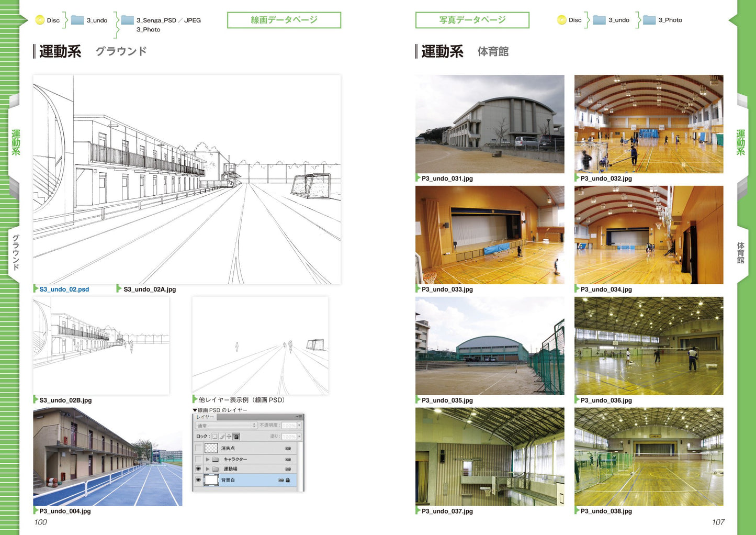756x535 pixels.
Task: Show the 消失点 layer visibility box
Action: [x=198, y=448]
